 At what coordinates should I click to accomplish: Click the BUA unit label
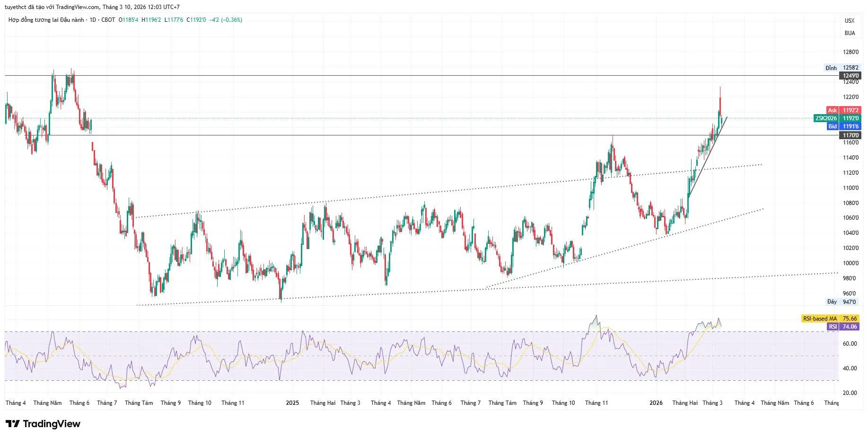coord(850,33)
